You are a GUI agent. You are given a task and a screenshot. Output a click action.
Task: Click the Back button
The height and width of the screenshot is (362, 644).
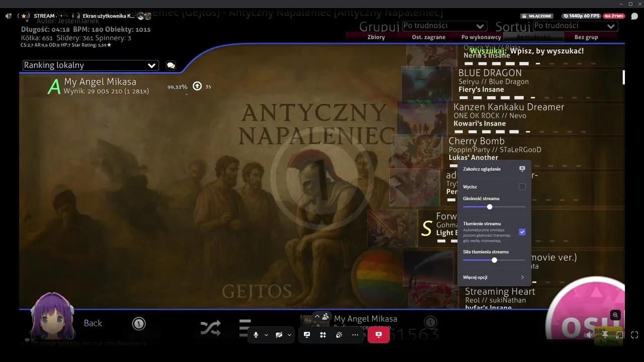point(93,323)
